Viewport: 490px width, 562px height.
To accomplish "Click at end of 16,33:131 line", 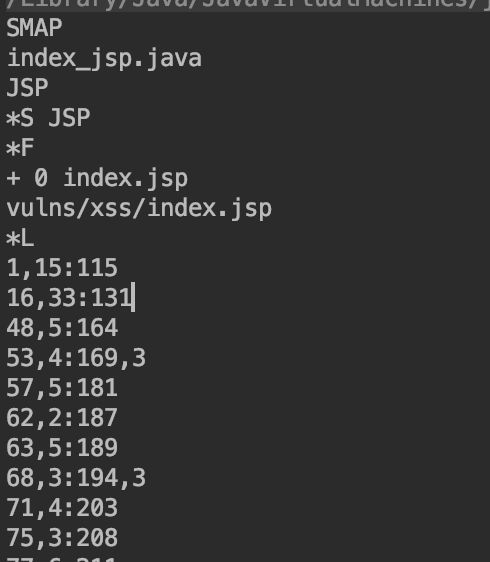I will point(133,298).
